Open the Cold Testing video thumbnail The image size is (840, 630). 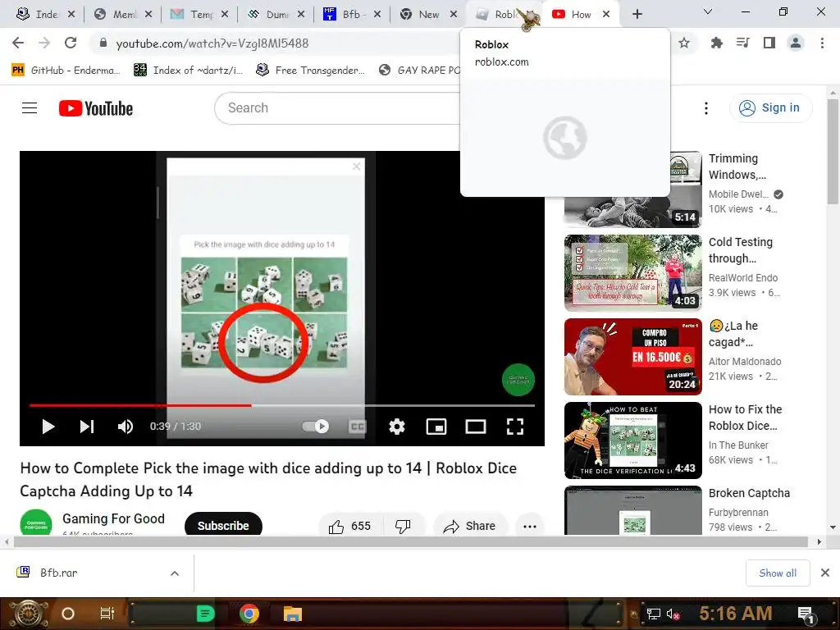click(632, 273)
